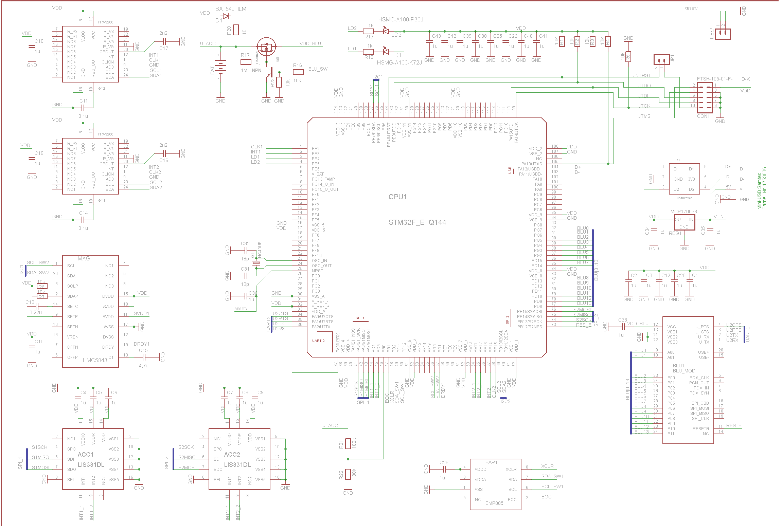The width and height of the screenshot is (782, 532).
Task: Click the NPN transistor symbol
Action: [x=270, y=72]
